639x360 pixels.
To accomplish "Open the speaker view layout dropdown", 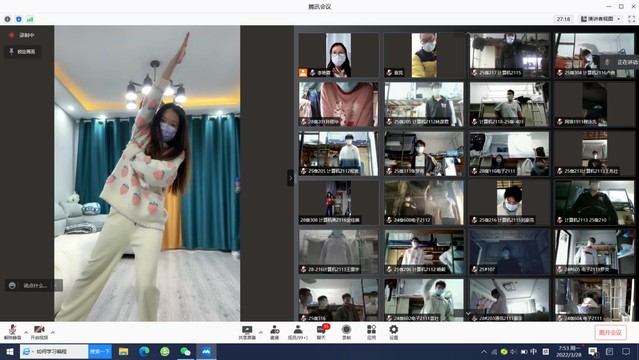I will click(x=601, y=19).
